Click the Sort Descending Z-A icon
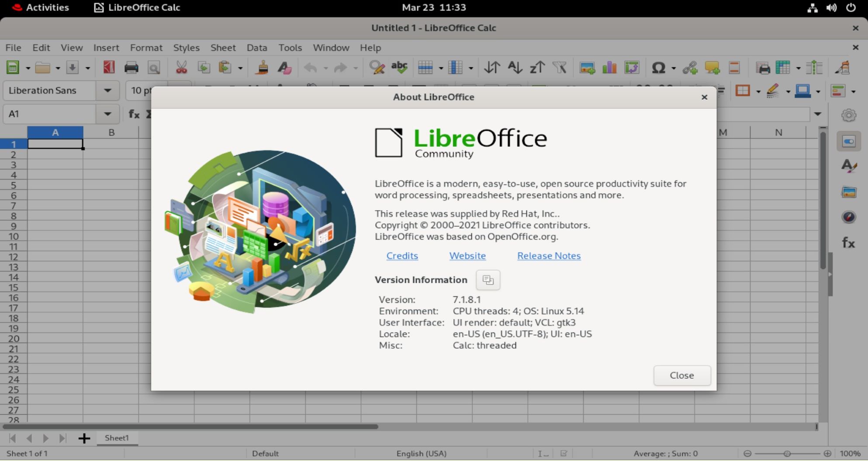Screen dimensions: 868x461 pos(537,68)
